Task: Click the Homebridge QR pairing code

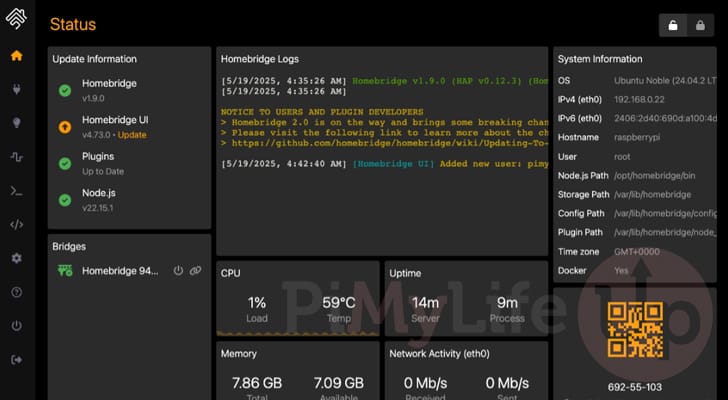Action: (x=635, y=330)
